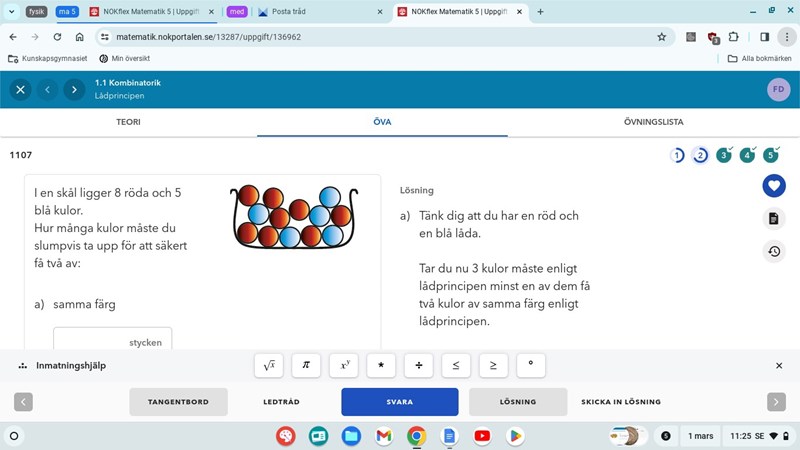This screenshot has width=800, height=450.
Task: Insert the degree symbol
Action: tap(530, 366)
